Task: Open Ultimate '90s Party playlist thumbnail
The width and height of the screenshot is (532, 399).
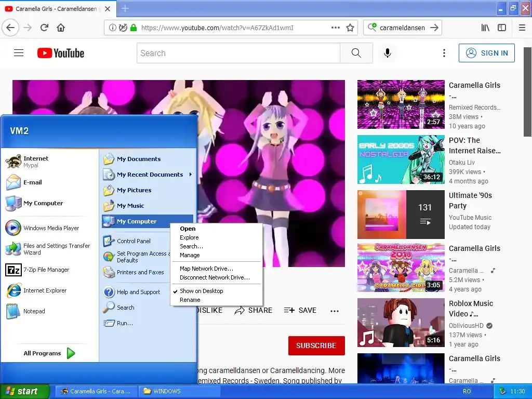Action: (x=401, y=215)
